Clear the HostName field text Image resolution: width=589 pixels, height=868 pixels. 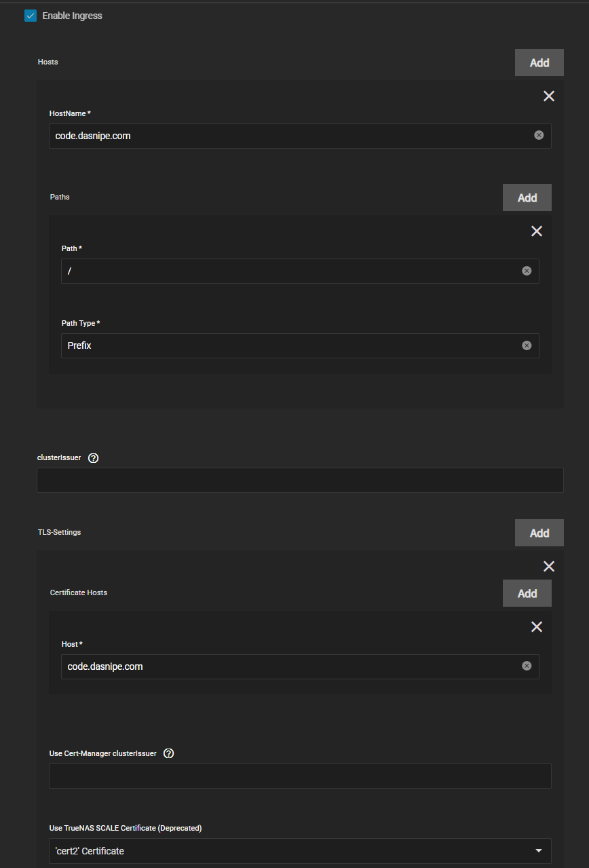(539, 135)
